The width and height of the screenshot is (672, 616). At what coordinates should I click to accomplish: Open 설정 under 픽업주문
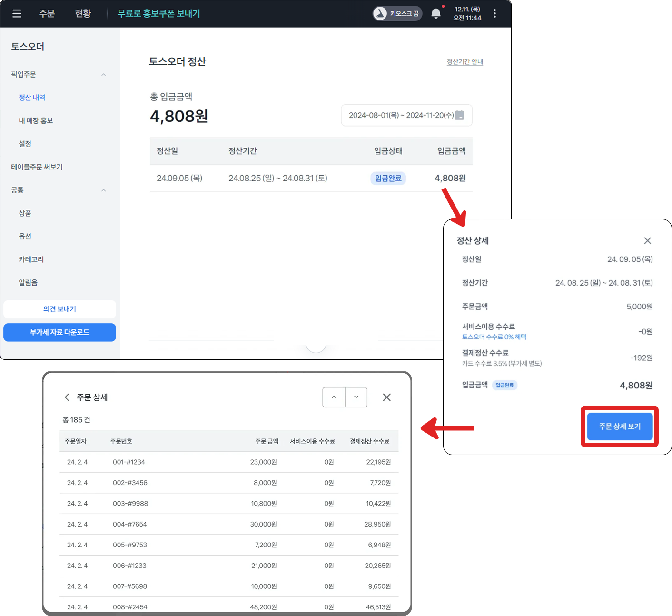[x=25, y=144]
